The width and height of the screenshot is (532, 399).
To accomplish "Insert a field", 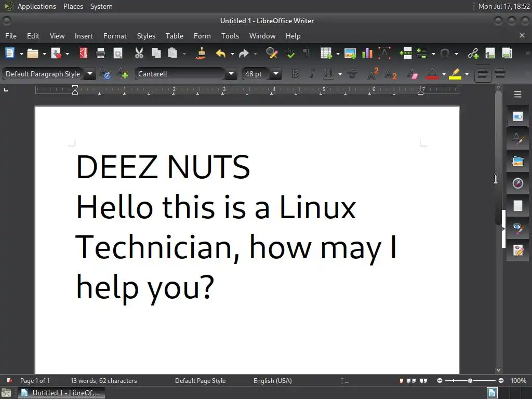I will tap(422, 54).
